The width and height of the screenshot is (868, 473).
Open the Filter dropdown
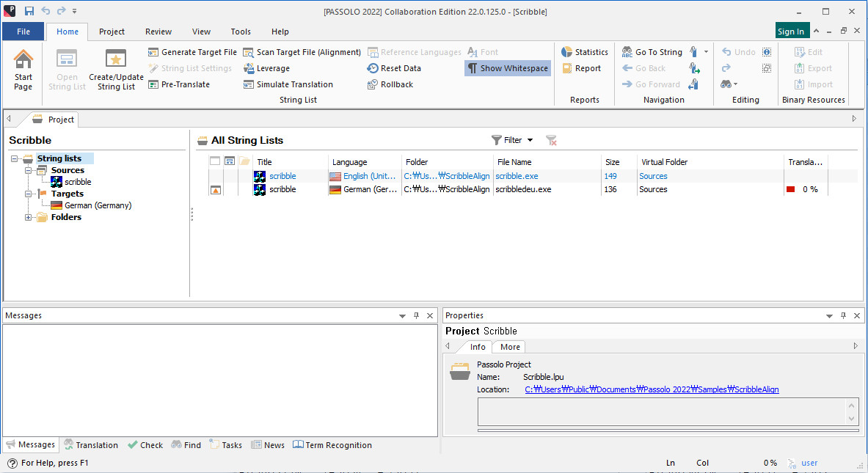point(512,140)
